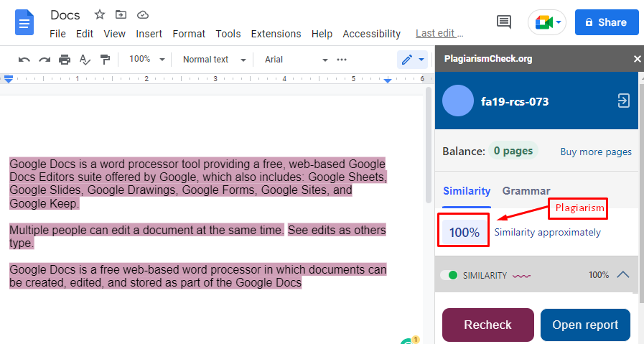Start a Google Meet call

click(543, 22)
